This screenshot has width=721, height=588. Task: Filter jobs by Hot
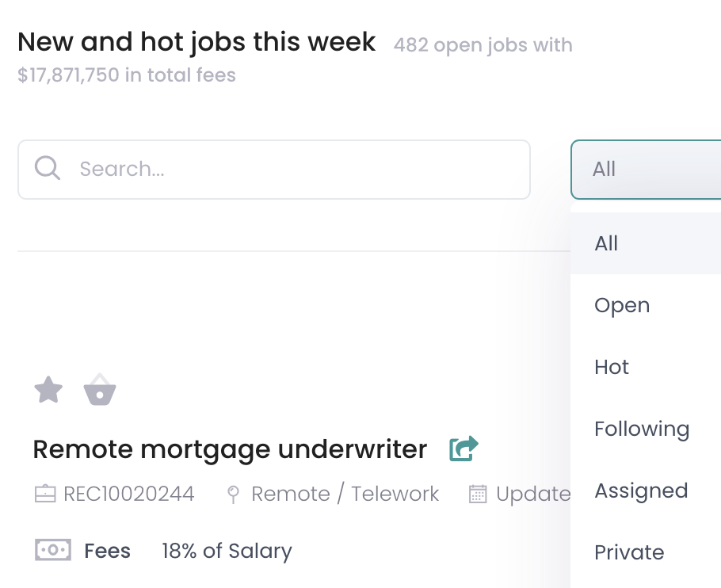pyautogui.click(x=612, y=367)
